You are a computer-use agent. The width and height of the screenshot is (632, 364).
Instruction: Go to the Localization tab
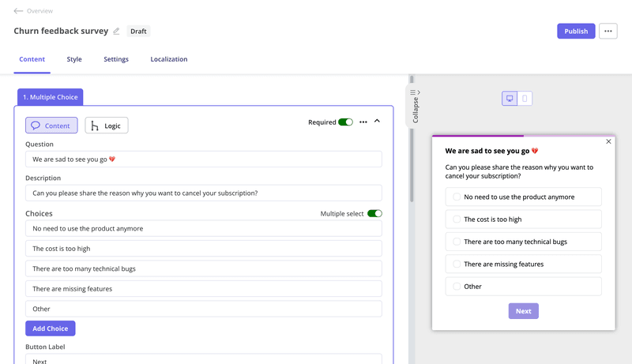click(169, 59)
